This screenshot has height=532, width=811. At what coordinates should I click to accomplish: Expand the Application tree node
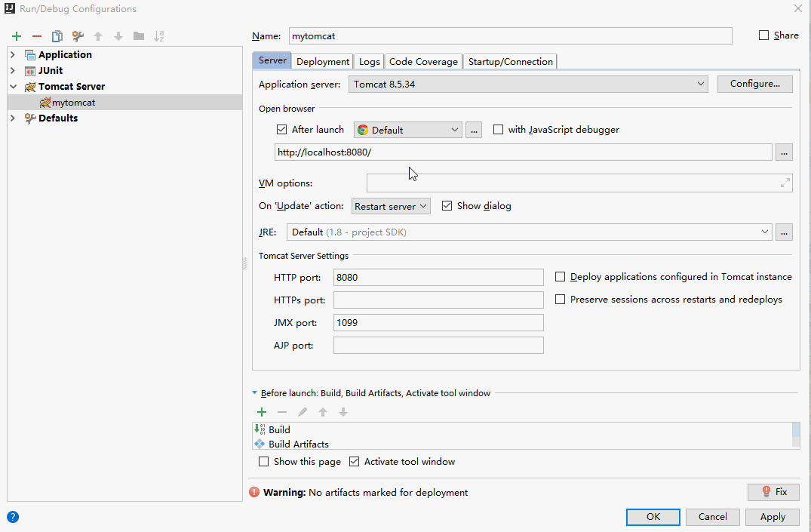[13, 55]
